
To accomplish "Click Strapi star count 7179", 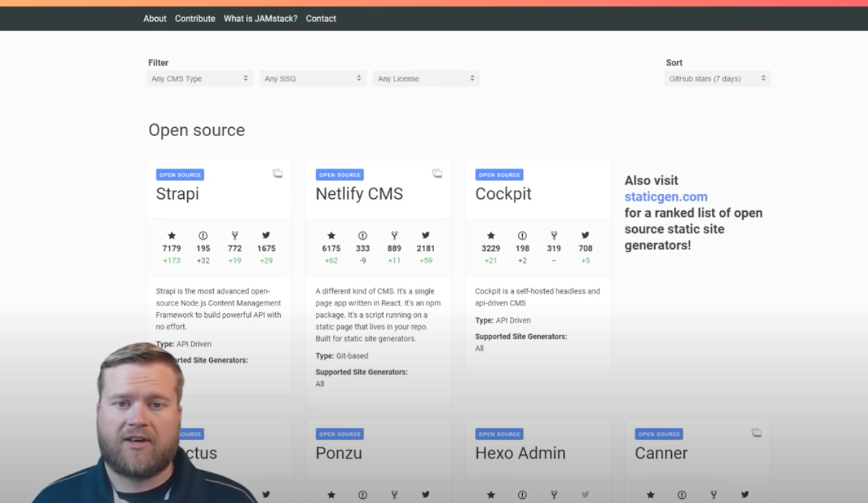I will [172, 249].
